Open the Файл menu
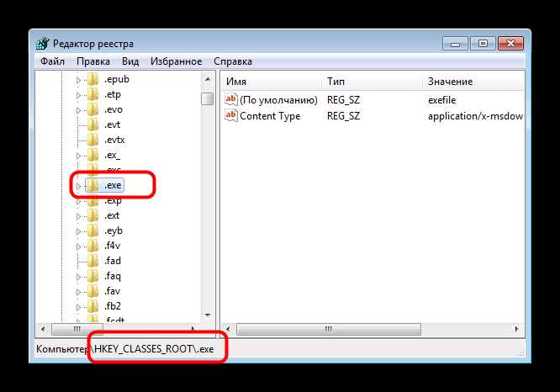The image size is (560, 392). (52, 61)
